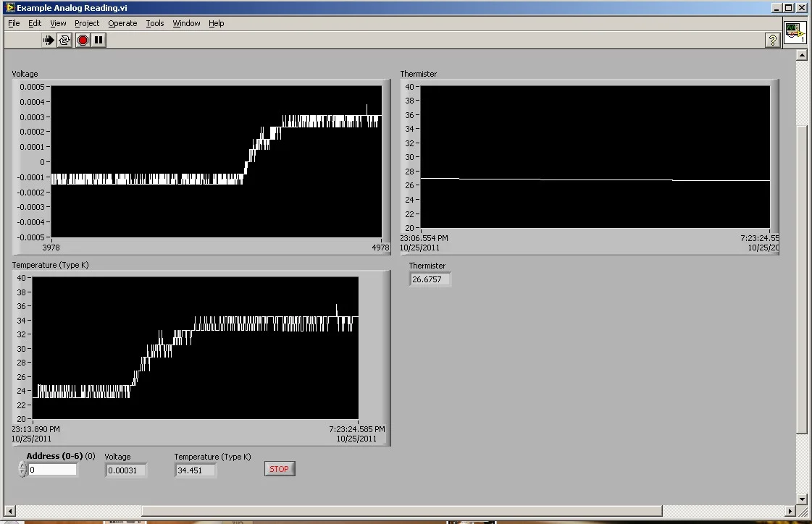Viewport: 812px width, 524px height.
Task: Open the Project menu
Action: [x=86, y=23]
